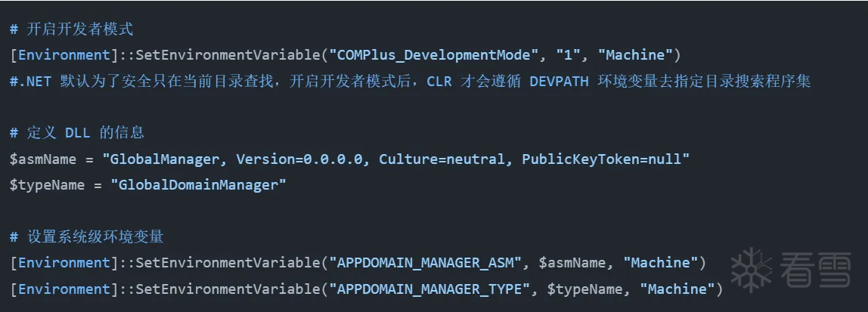Click the word CLR in the comment
Screen dimensions: 868x312
click(x=439, y=82)
